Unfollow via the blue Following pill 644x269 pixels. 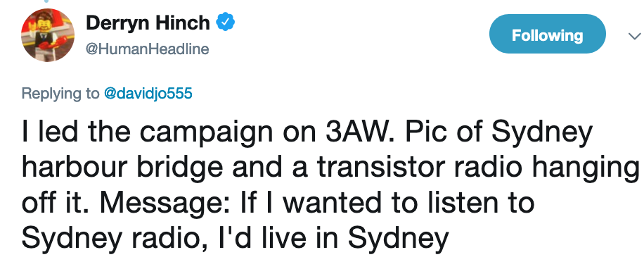click(x=548, y=34)
